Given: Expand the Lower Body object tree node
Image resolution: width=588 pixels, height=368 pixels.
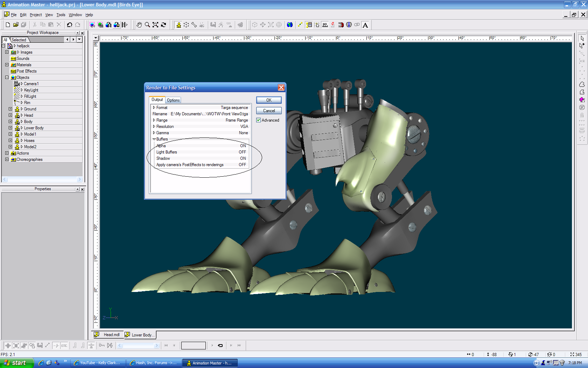Looking at the screenshot, I should (10, 128).
